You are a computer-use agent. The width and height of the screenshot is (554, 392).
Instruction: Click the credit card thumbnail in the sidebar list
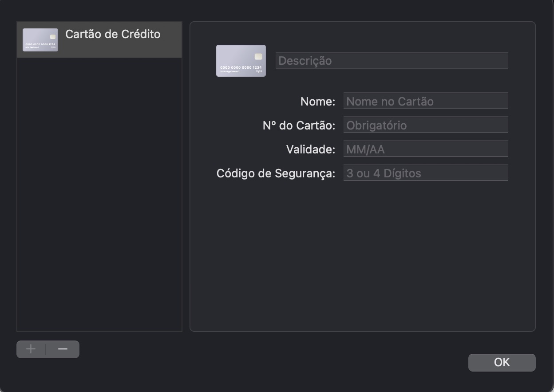(40, 39)
